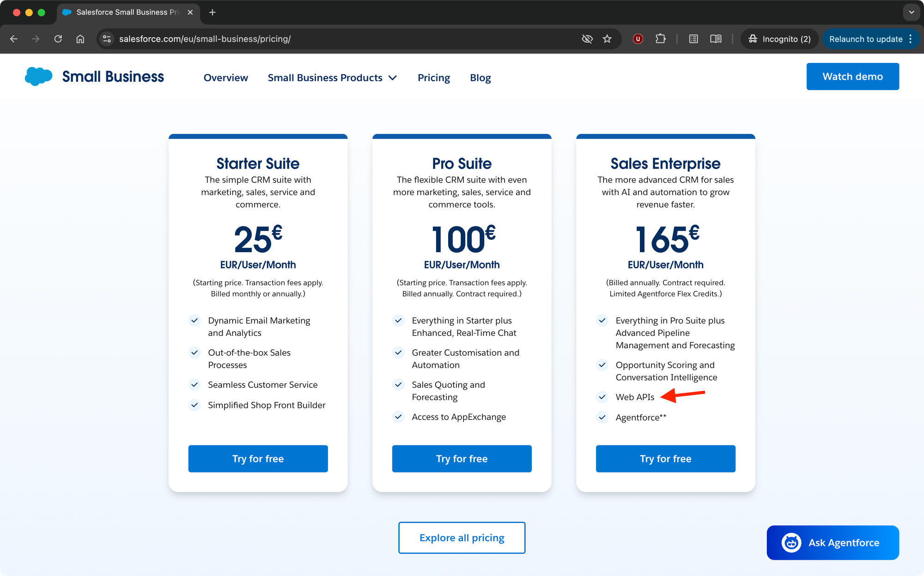This screenshot has height=576, width=924.
Task: Click checkmark beside Simplified Shop Front Builder
Action: pos(195,405)
